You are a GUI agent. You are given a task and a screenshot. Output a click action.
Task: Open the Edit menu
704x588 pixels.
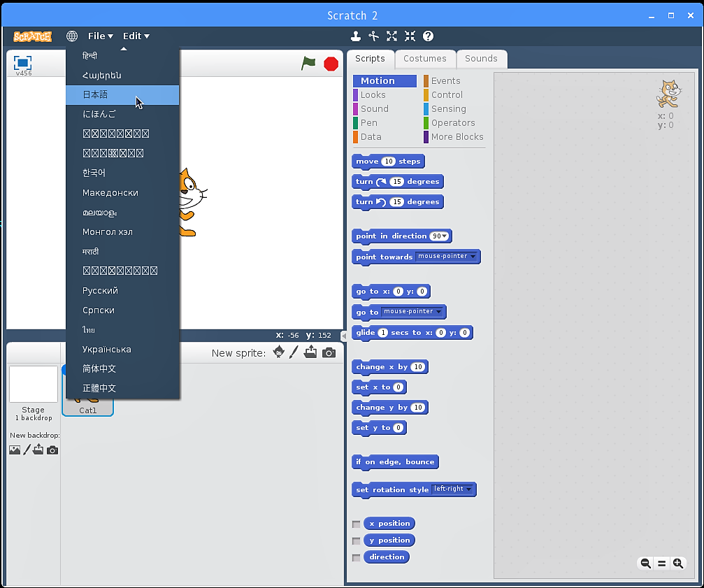pyautogui.click(x=136, y=36)
